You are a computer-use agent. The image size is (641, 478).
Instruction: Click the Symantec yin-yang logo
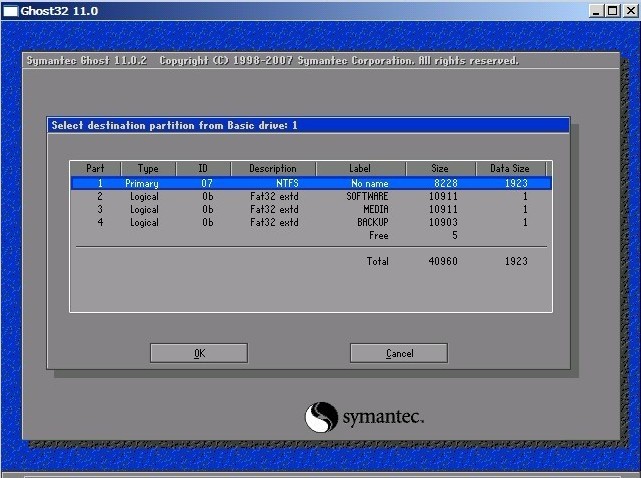321,417
